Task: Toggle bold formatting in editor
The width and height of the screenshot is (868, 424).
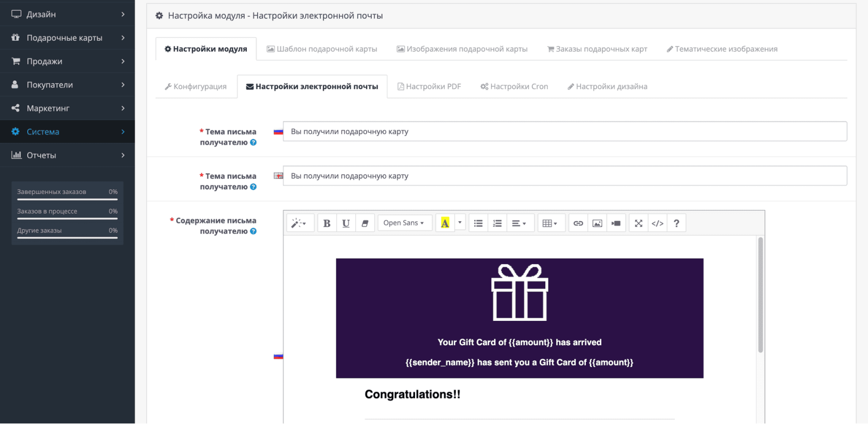Action: pyautogui.click(x=327, y=223)
